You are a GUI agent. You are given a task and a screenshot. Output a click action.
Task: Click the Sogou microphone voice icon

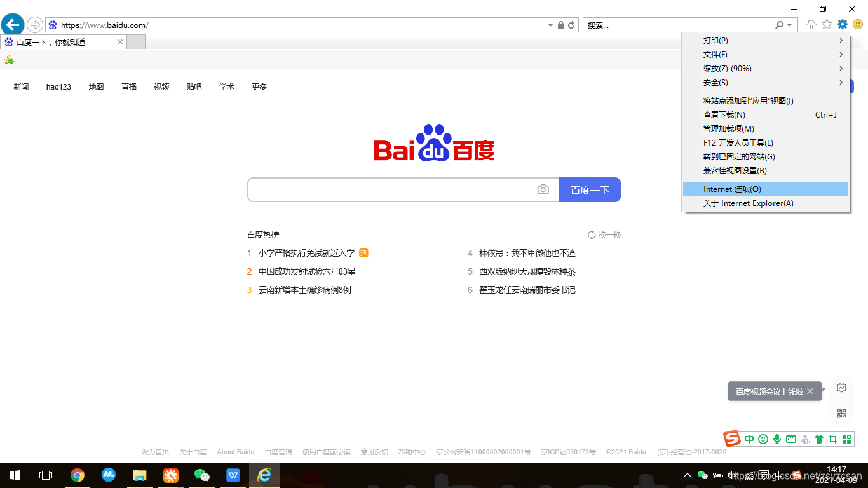(x=776, y=439)
